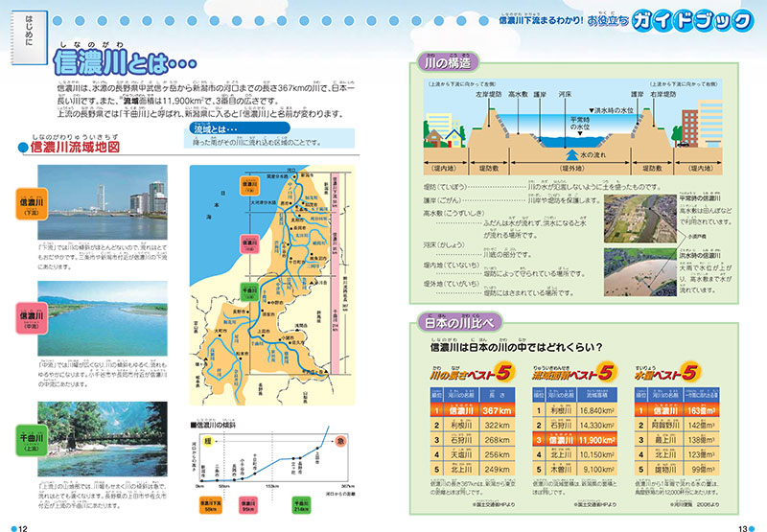Open the midstream wide blue river photo
The height and width of the screenshot is (532, 767).
(103, 318)
